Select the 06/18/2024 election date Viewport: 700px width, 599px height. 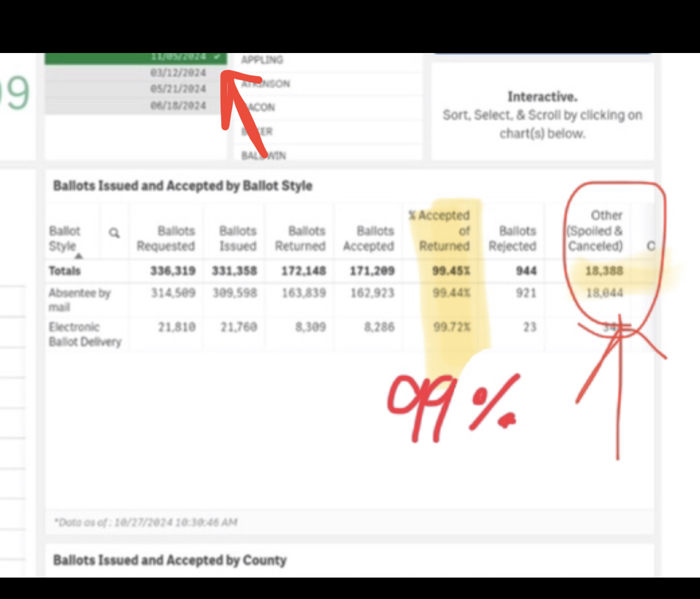(178, 105)
